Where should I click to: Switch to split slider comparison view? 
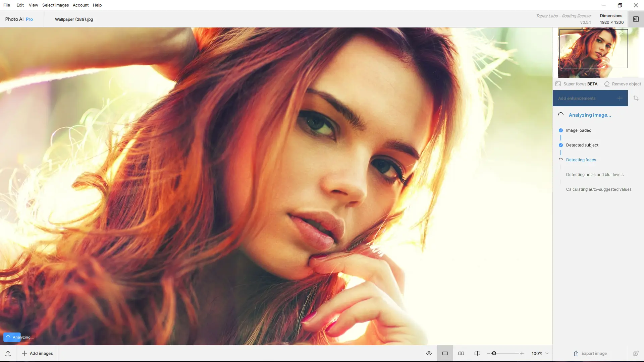coord(477,353)
